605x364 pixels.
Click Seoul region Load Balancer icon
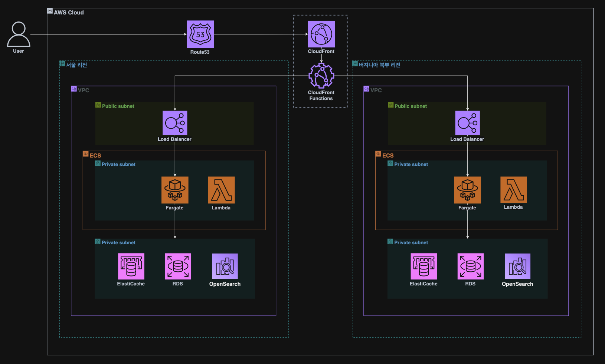coord(175,123)
